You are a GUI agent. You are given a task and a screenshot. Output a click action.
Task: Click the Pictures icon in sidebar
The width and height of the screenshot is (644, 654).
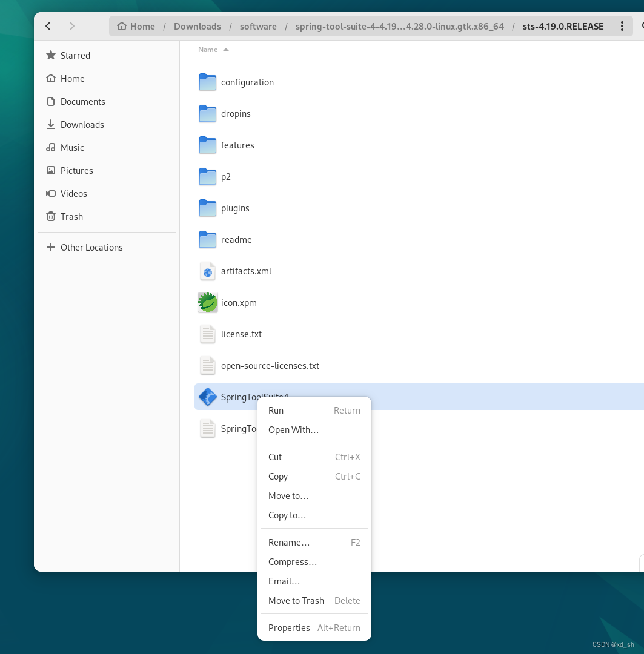coord(51,170)
